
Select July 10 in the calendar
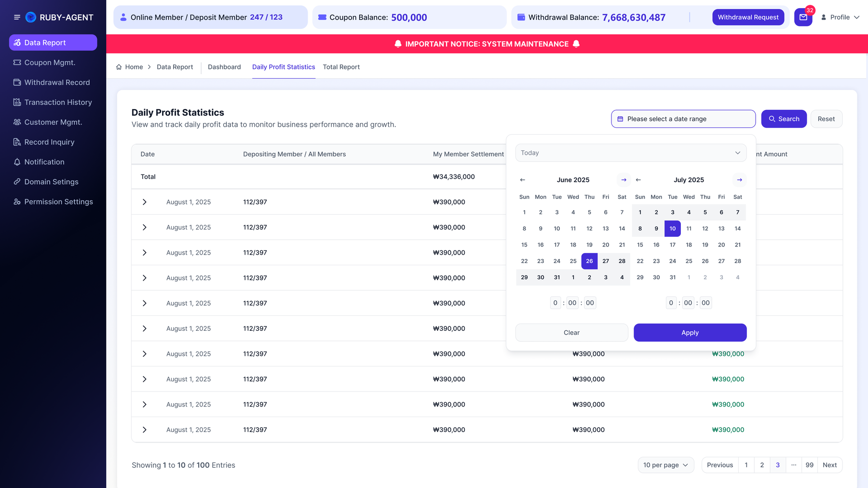[672, 229]
